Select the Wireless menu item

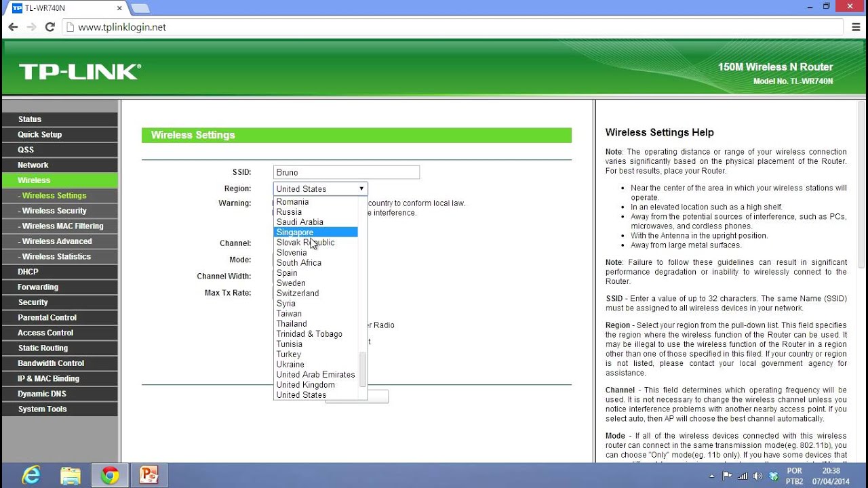pos(60,180)
